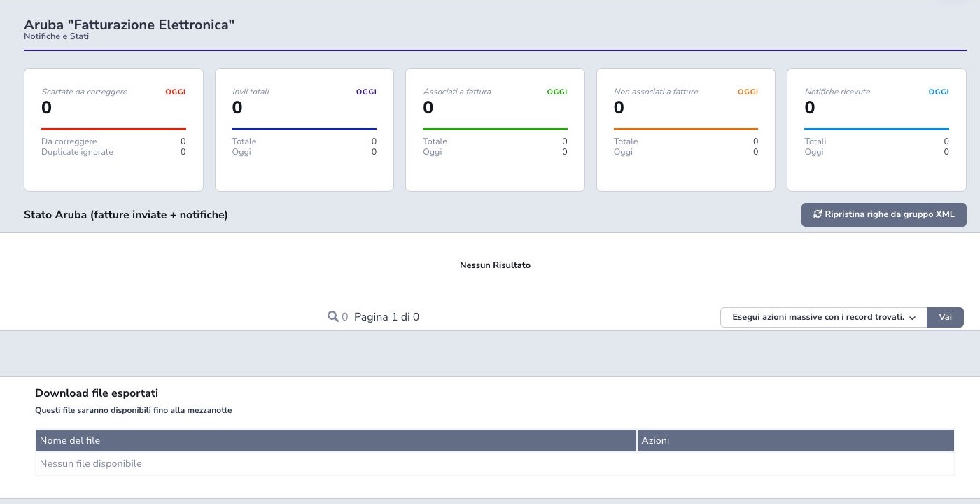Click the magnifier search icon near pagination
980x504 pixels.
(333, 317)
